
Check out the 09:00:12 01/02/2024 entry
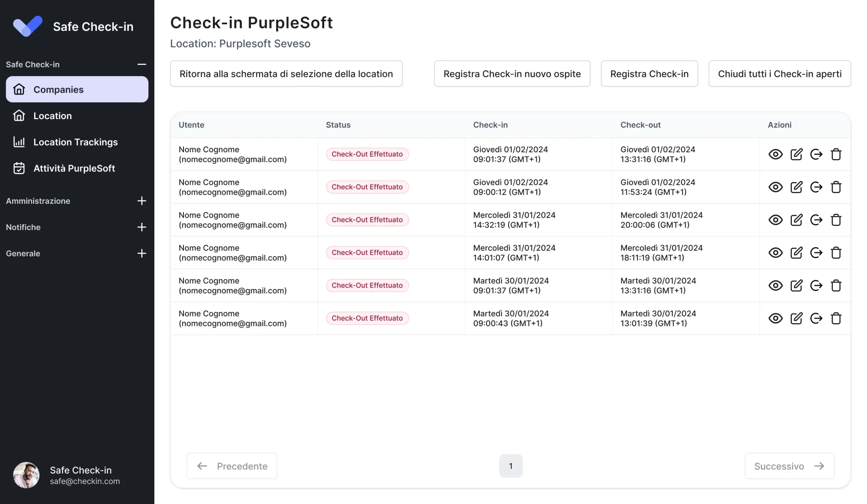click(816, 187)
